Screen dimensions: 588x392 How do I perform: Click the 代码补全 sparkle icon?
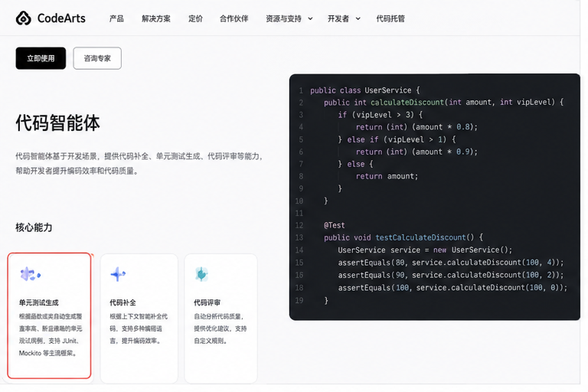[x=118, y=274]
